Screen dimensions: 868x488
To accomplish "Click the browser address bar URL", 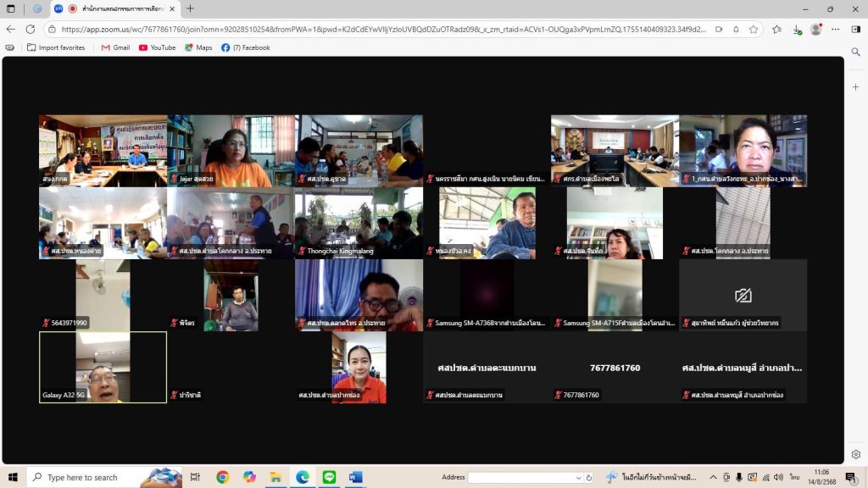I will (381, 29).
